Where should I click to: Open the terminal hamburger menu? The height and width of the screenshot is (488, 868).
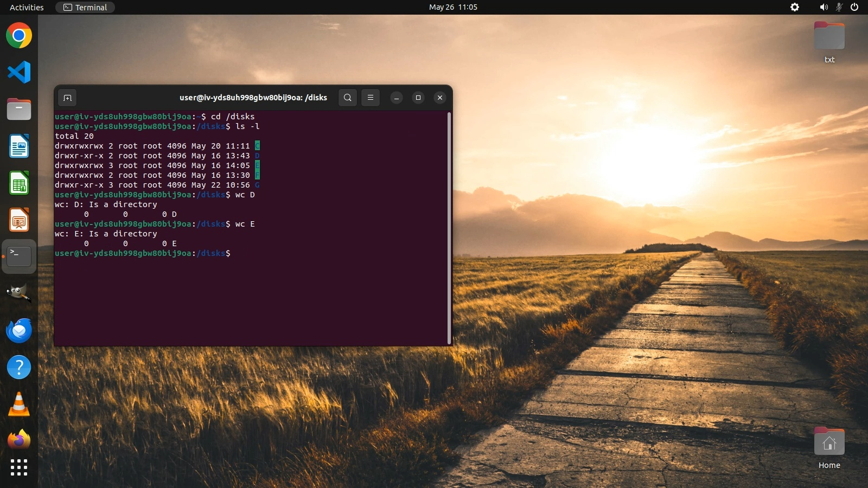[x=371, y=98]
